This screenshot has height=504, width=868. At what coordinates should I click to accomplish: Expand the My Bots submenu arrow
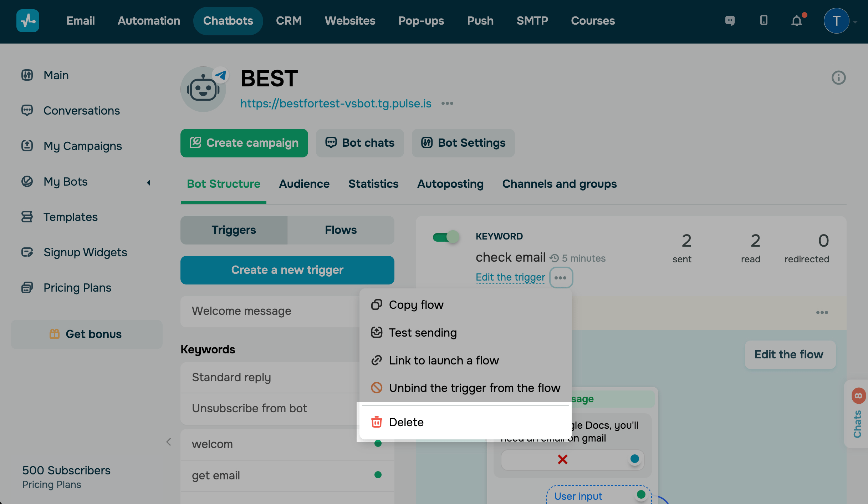click(149, 183)
